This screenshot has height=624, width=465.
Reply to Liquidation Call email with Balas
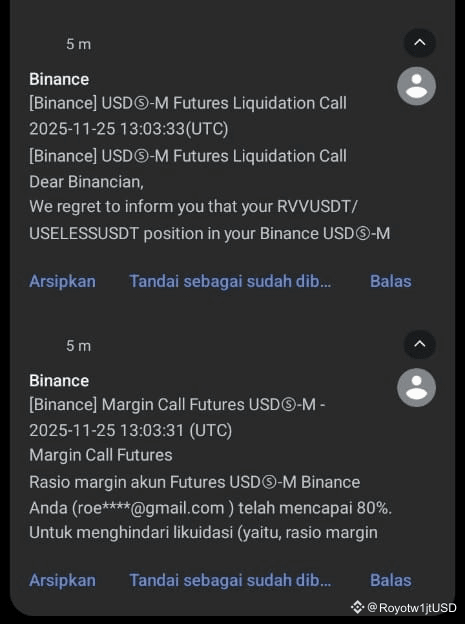tap(391, 281)
